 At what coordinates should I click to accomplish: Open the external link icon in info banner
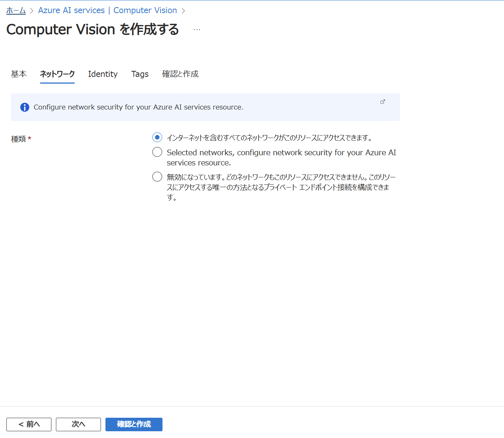pos(383,102)
